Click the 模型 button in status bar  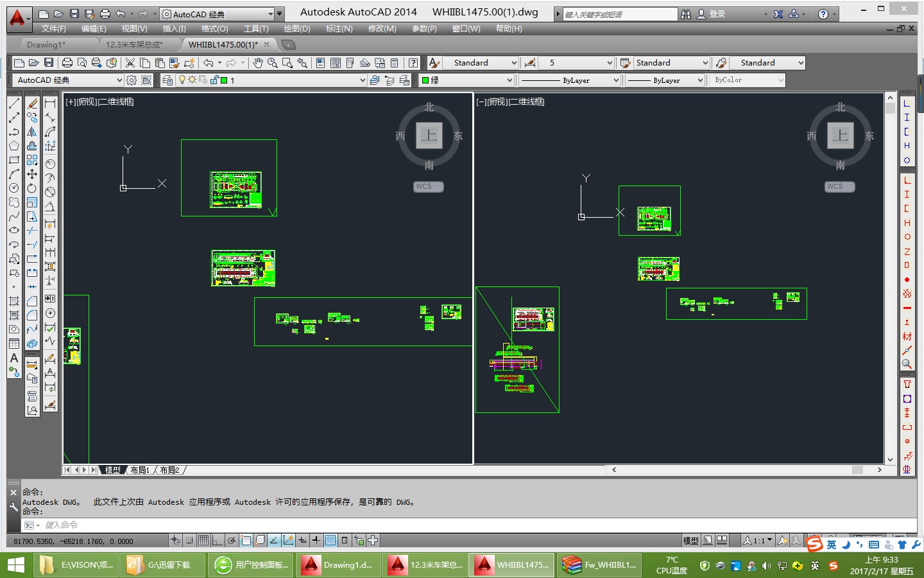coord(690,540)
